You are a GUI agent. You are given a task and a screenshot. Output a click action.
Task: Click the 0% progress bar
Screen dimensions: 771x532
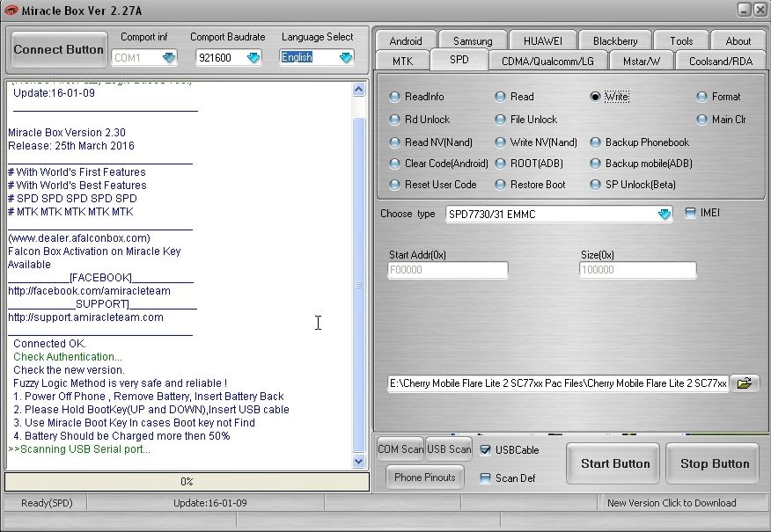click(187, 481)
